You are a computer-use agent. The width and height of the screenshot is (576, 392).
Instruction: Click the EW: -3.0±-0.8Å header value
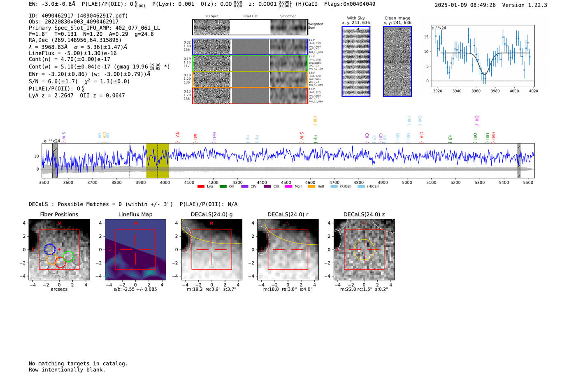[52, 4]
